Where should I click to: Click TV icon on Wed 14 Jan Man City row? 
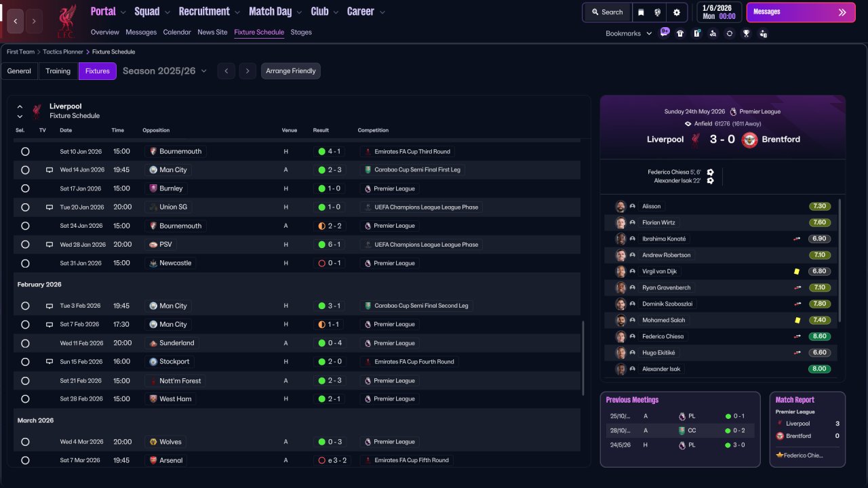point(49,170)
